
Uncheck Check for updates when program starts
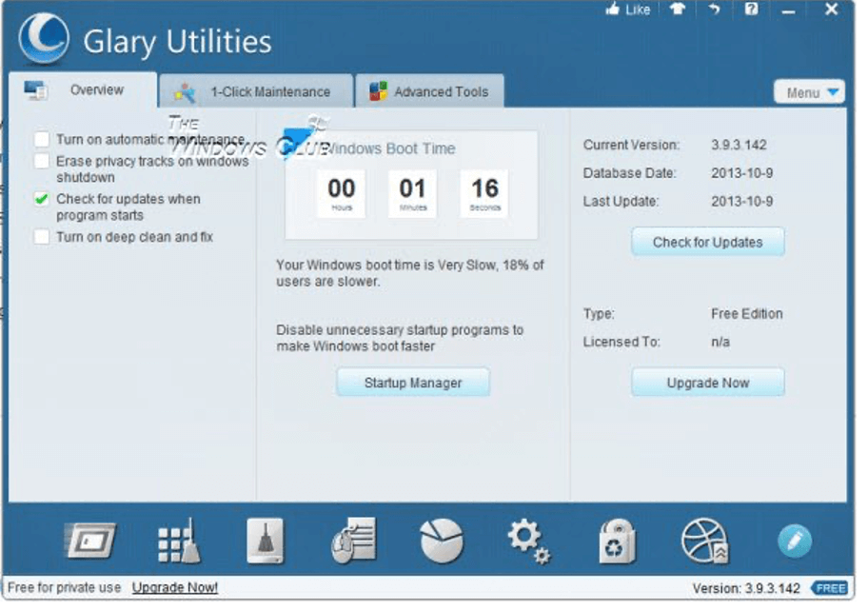(x=42, y=199)
